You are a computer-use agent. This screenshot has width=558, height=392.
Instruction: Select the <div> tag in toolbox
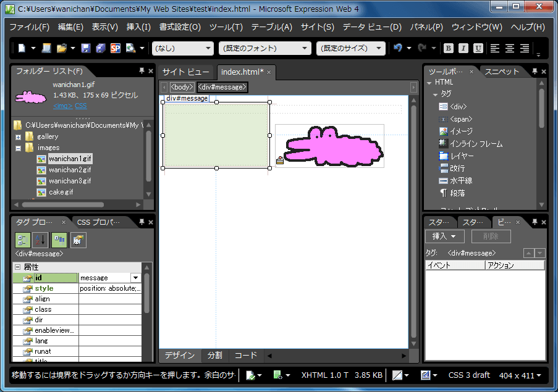[x=453, y=107]
